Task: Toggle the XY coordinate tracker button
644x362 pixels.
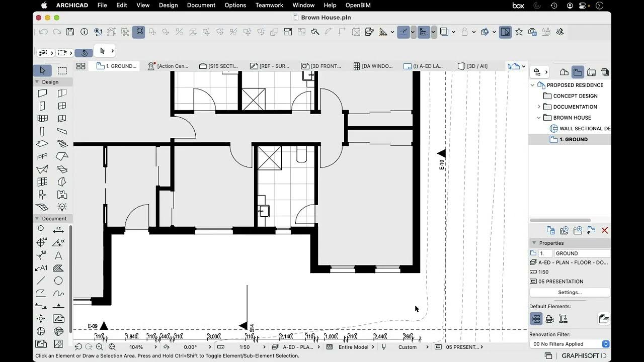Action: (x=424, y=32)
